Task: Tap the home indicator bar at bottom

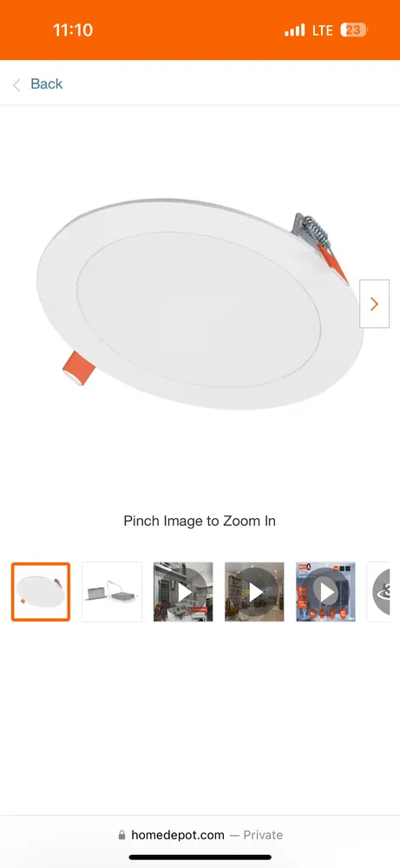Action: [200, 858]
